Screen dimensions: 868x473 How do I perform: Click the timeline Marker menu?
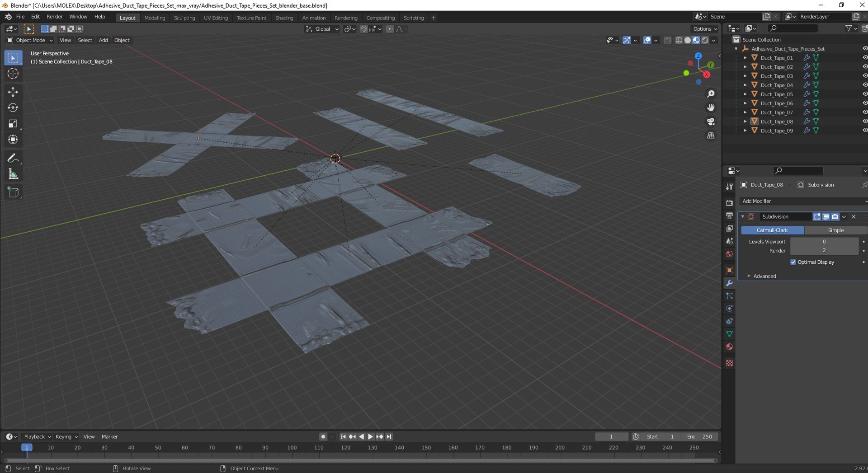[x=109, y=436]
